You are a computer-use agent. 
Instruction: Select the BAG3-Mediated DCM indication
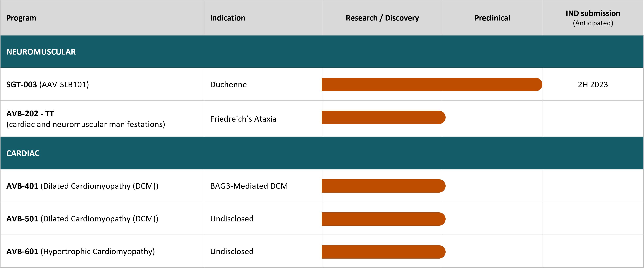[x=249, y=186]
